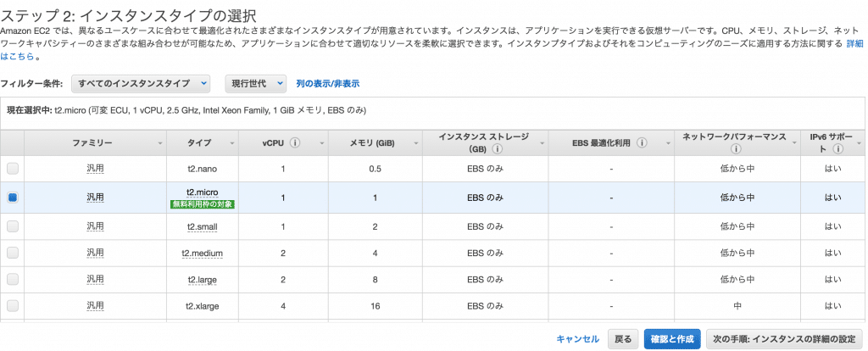
Task: Click the ファミリー column sort arrow
Action: click(x=160, y=143)
